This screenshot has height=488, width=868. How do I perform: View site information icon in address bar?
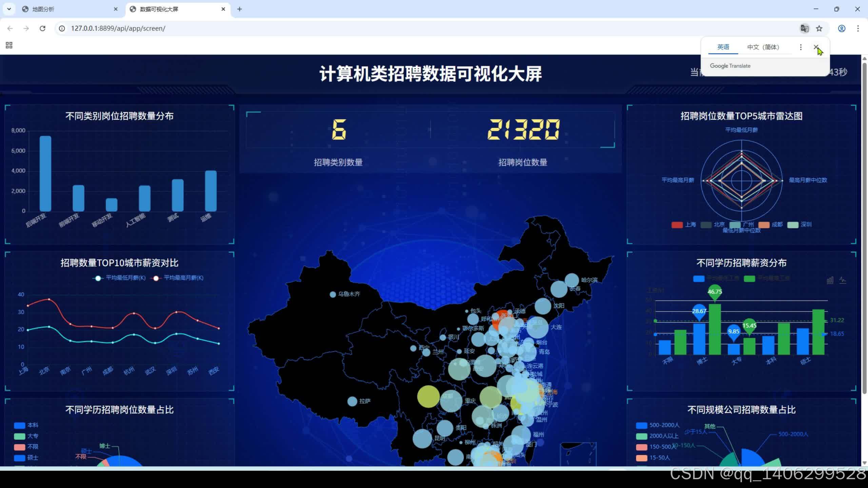click(x=62, y=28)
